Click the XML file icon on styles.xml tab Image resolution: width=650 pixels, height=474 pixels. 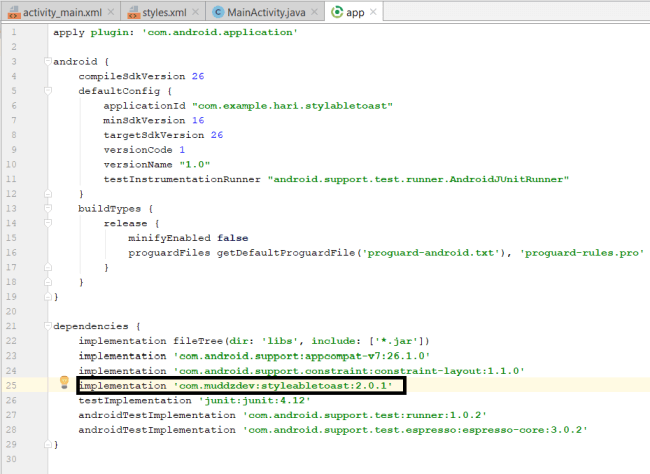tap(133, 12)
